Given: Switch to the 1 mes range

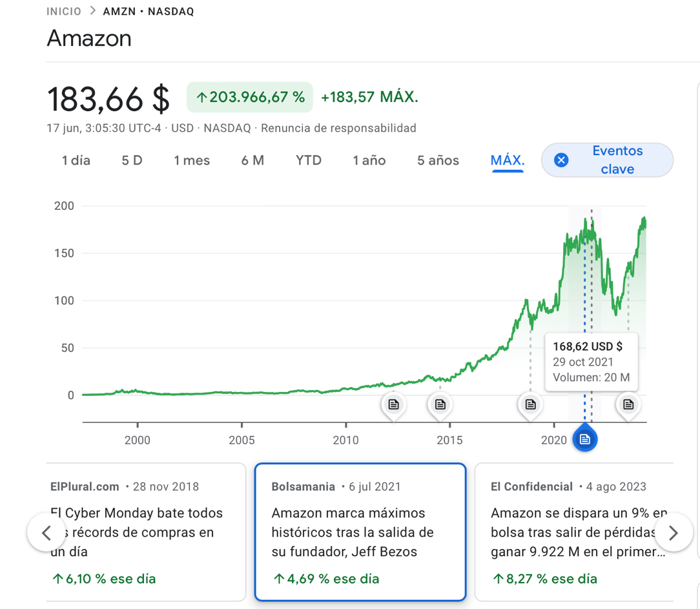Looking at the screenshot, I should (x=192, y=161).
